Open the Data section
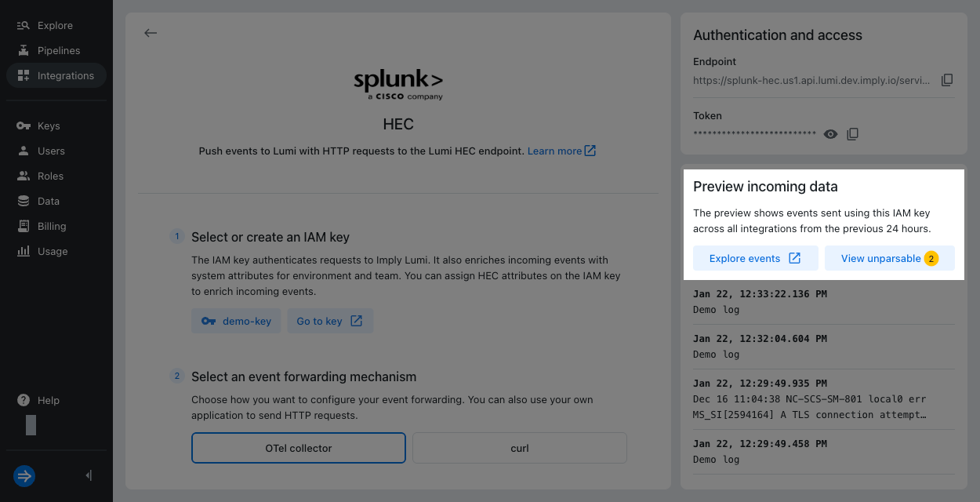Screen dimensions: 980x502 tap(47, 201)
